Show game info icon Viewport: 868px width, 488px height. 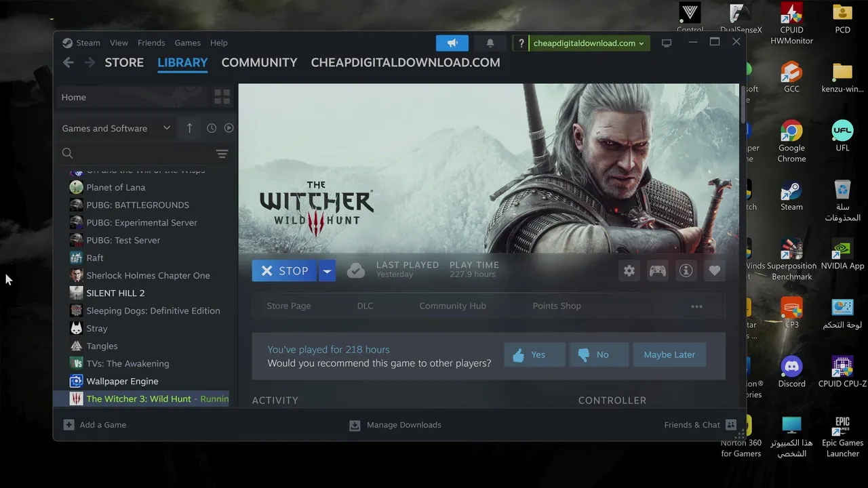[x=686, y=271]
